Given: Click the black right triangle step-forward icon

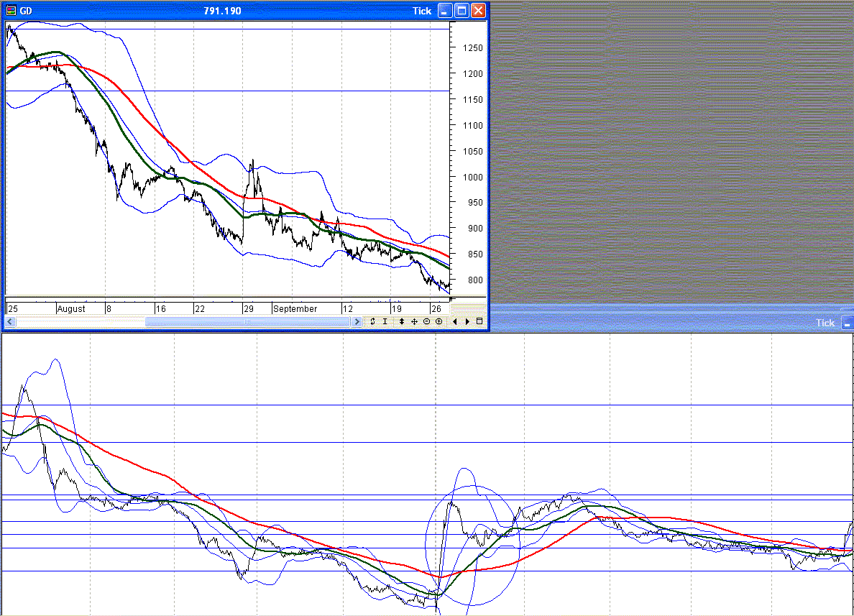Looking at the screenshot, I should [x=467, y=321].
